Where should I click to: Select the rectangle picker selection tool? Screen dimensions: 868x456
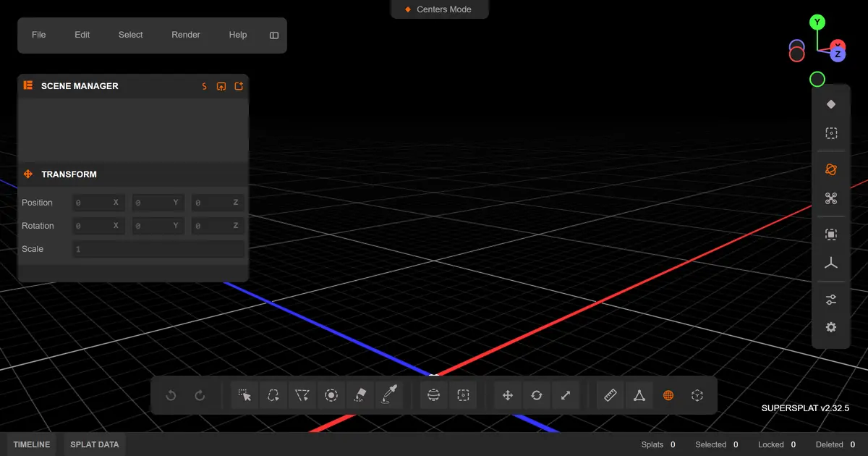(245, 395)
